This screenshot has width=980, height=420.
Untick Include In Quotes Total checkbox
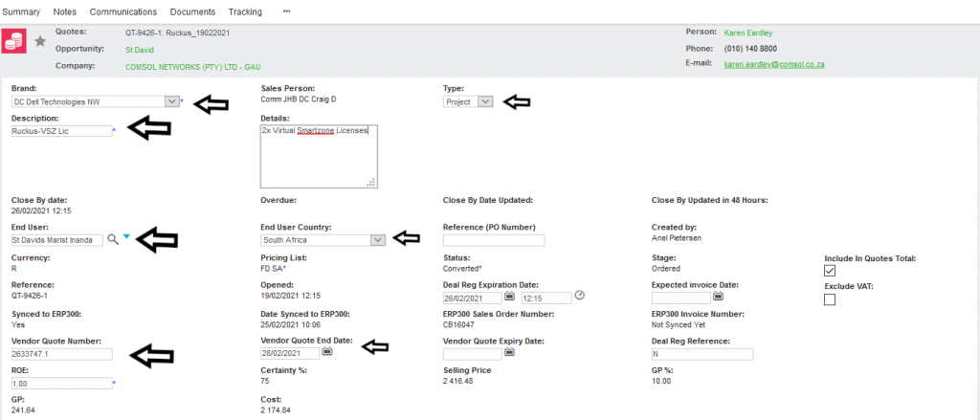click(830, 272)
